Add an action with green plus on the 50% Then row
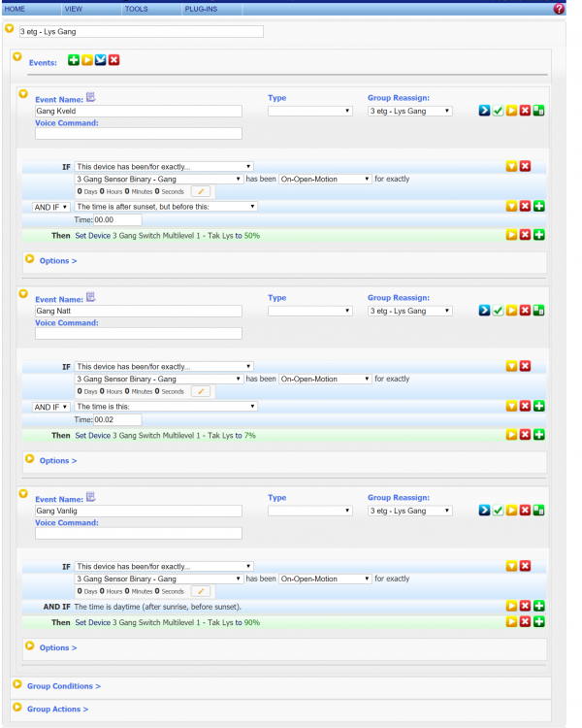582x728 pixels. click(538, 235)
